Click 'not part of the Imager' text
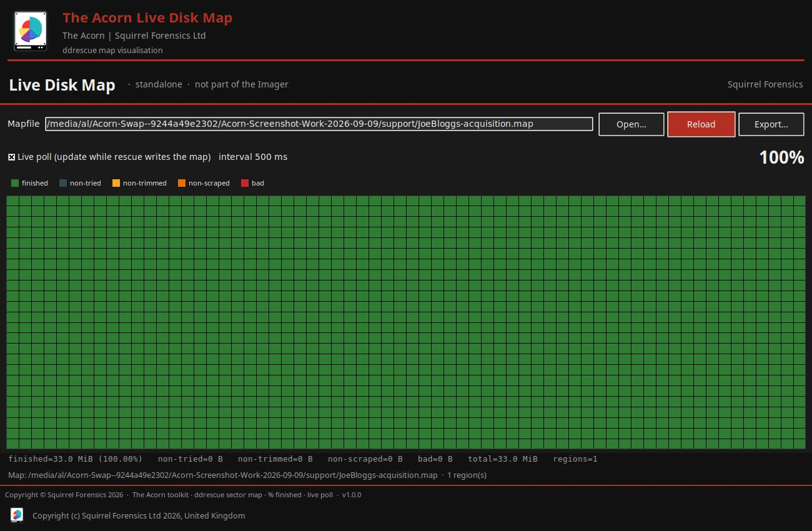812x531 pixels. (242, 84)
